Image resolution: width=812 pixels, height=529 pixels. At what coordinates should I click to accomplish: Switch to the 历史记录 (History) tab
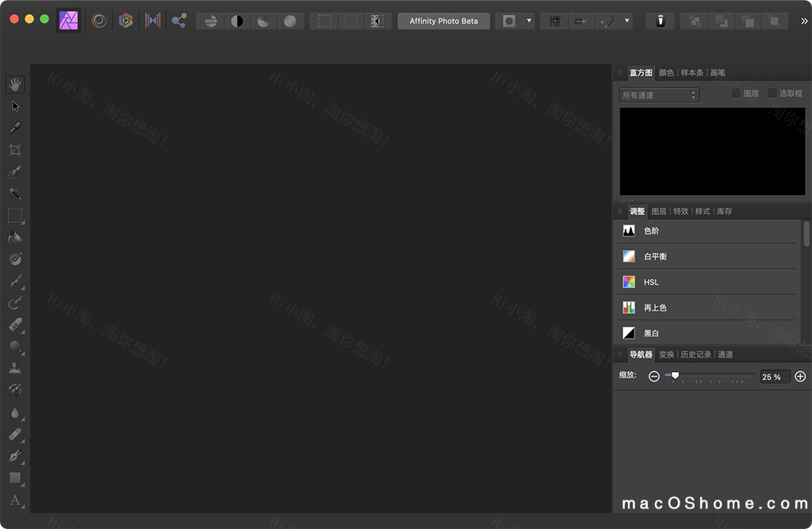(695, 355)
